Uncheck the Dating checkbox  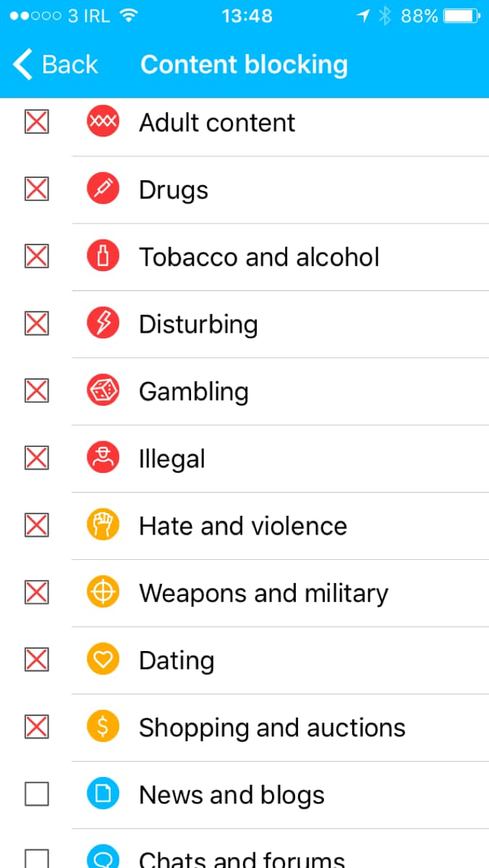point(37,660)
